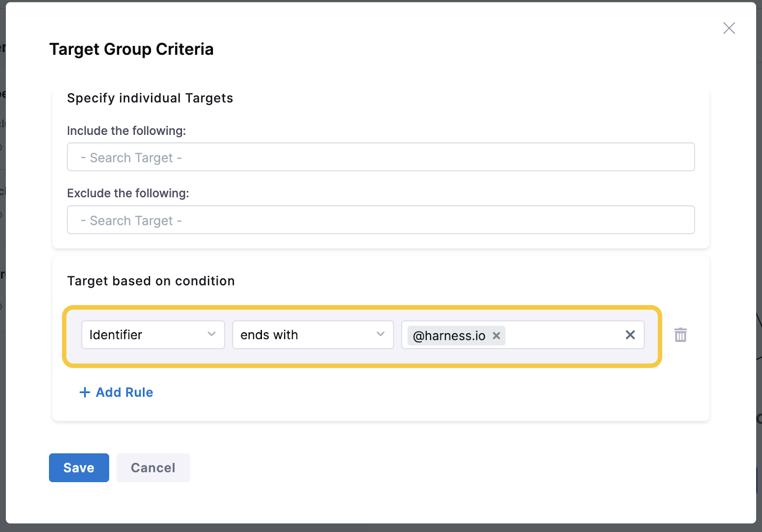
Task: Select the Exclude "Search Target" field
Action: [381, 220]
